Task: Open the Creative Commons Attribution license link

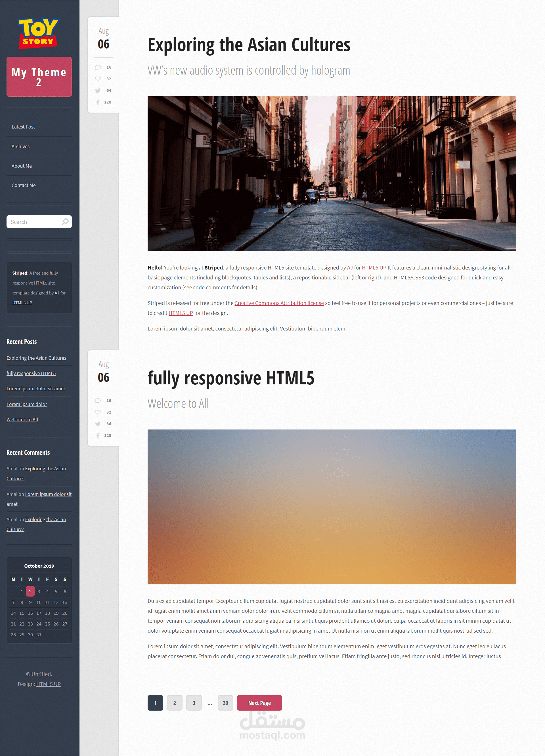Action: pos(279,303)
